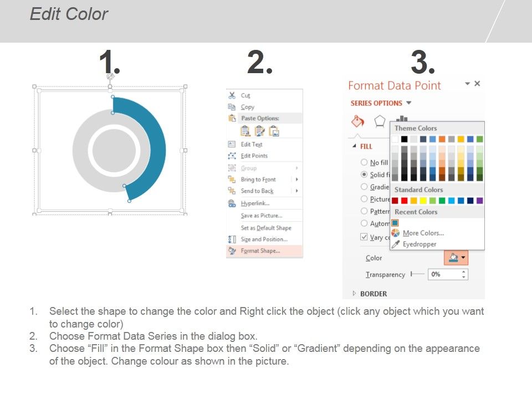Open the fill Color dropdown button
The height and width of the screenshot is (399, 532).
(456, 258)
